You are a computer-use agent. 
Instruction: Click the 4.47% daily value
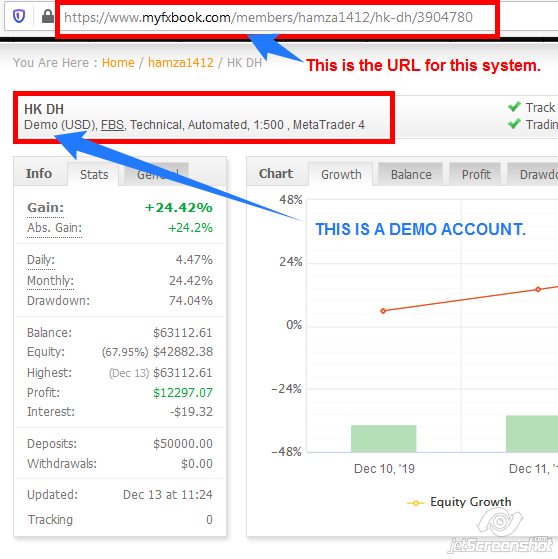click(x=194, y=260)
